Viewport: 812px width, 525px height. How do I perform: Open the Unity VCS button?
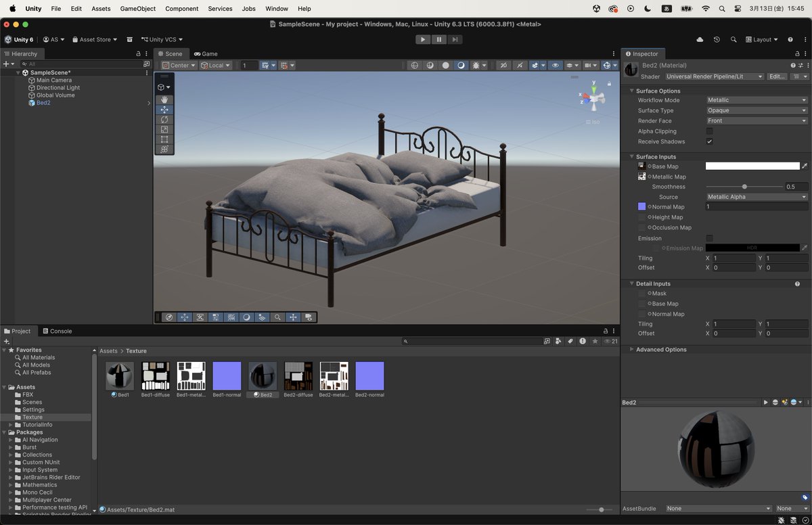point(162,40)
